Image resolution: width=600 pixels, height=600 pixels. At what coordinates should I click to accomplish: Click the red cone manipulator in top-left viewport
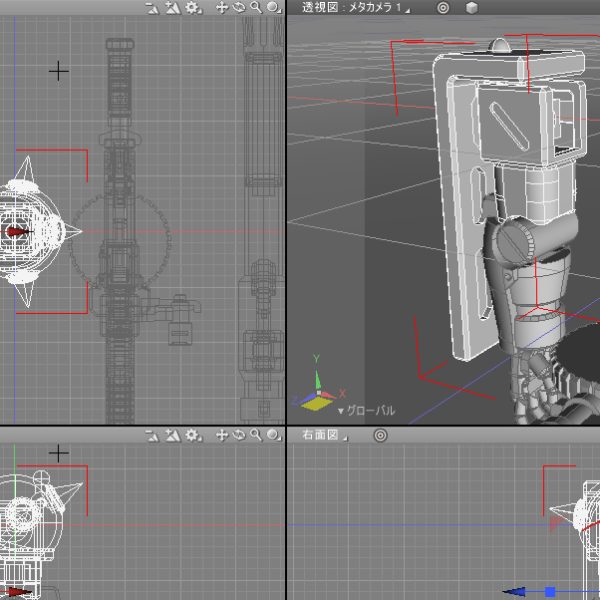click(18, 232)
